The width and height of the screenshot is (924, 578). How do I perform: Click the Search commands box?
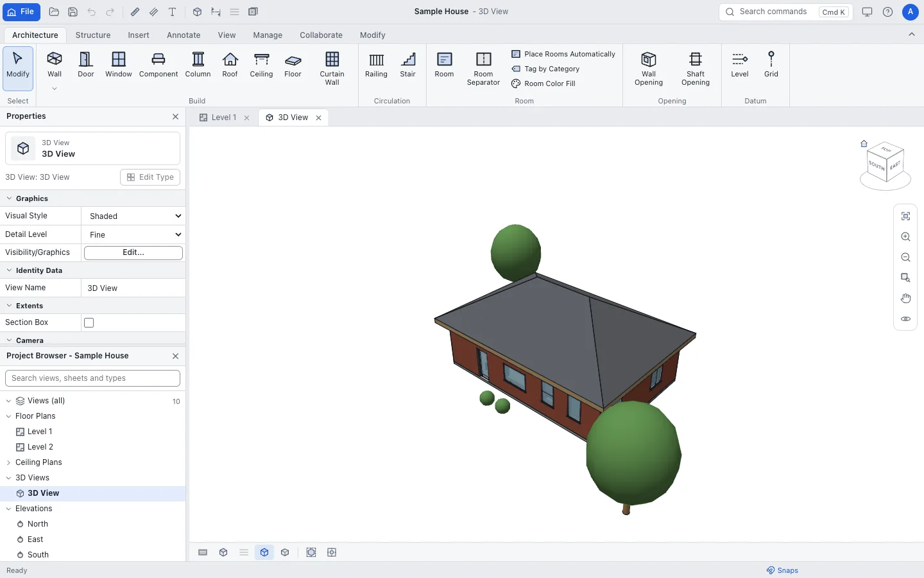pos(786,12)
